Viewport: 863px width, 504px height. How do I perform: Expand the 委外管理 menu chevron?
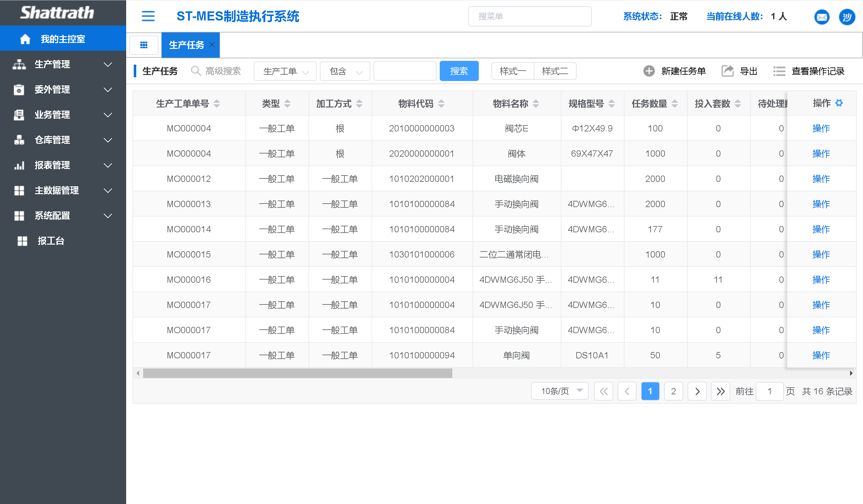(x=108, y=90)
